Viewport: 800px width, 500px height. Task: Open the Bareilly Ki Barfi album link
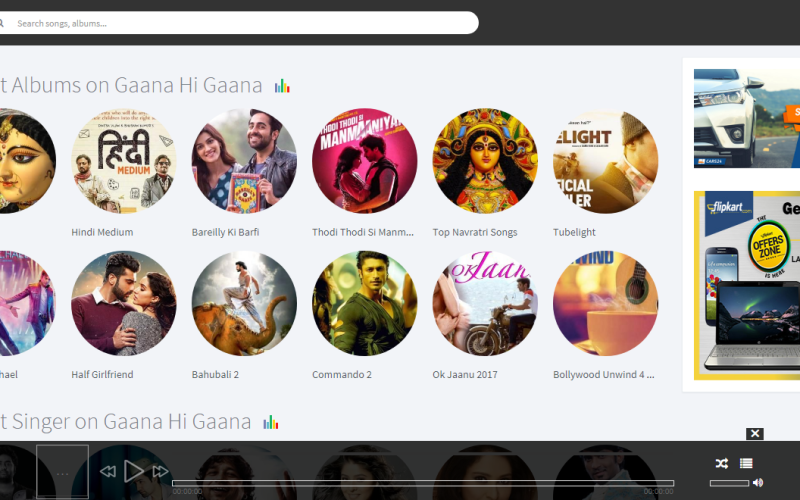point(232,232)
